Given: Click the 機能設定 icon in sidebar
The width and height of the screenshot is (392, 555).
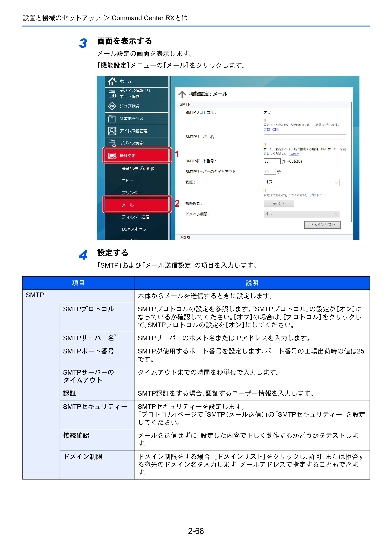Looking at the screenshot, I should pyautogui.click(x=112, y=156).
